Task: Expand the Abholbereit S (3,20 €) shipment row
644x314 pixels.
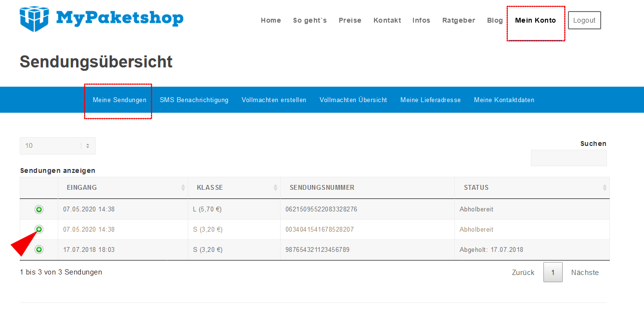Action: (39, 230)
